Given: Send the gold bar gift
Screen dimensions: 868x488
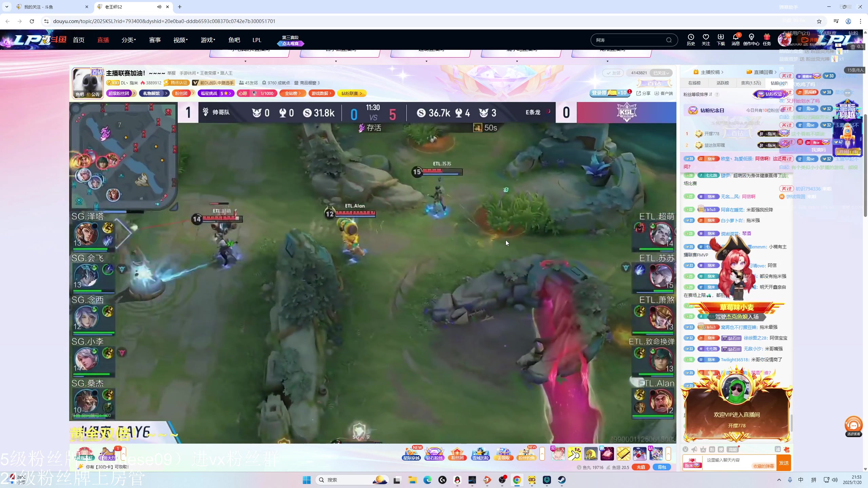Looking at the screenshot, I should pyautogui.click(x=623, y=454).
